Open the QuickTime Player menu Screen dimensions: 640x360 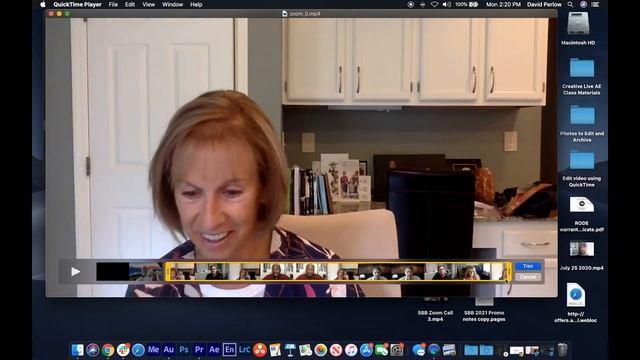(77, 4)
